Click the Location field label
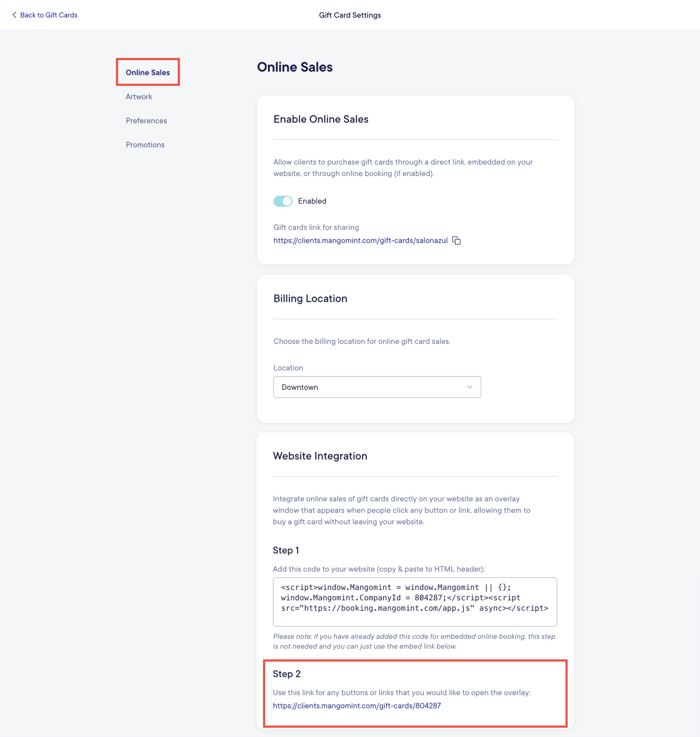 click(288, 368)
